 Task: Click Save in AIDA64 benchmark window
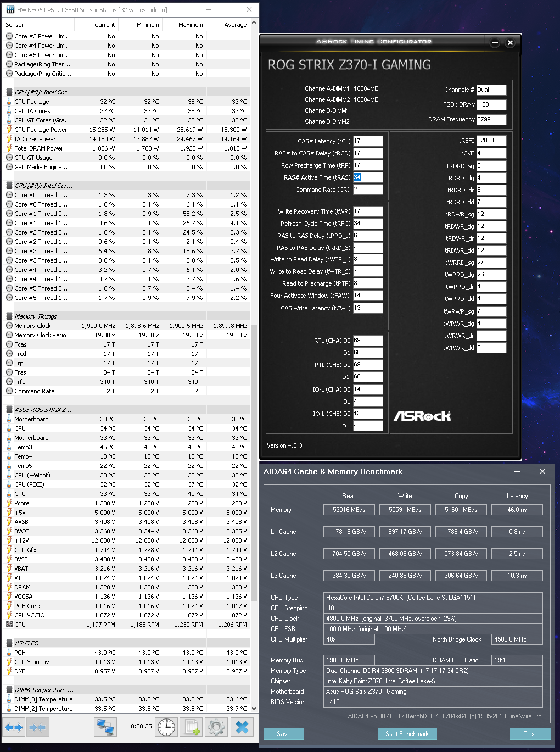[284, 734]
